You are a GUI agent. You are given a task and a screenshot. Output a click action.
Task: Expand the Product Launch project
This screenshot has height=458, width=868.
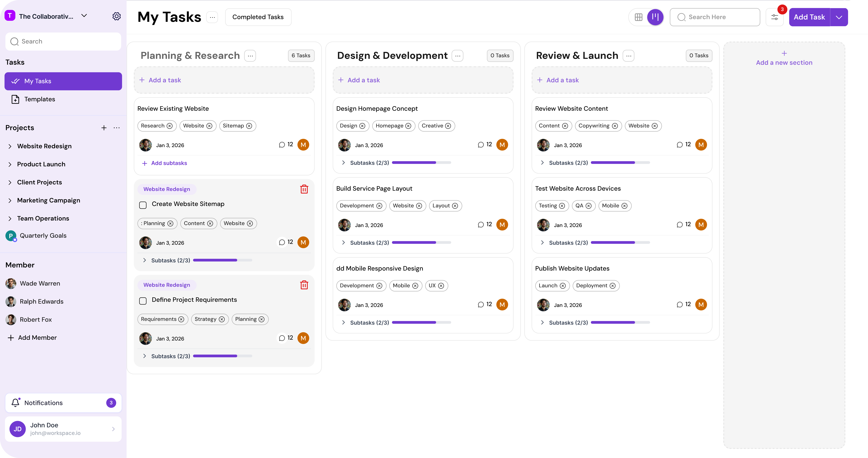(x=10, y=165)
